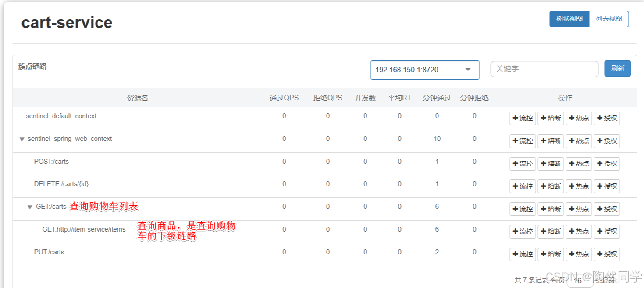Add 授权 rule for sentinel_default_context
The height and width of the screenshot is (288, 644).
coord(607,118)
